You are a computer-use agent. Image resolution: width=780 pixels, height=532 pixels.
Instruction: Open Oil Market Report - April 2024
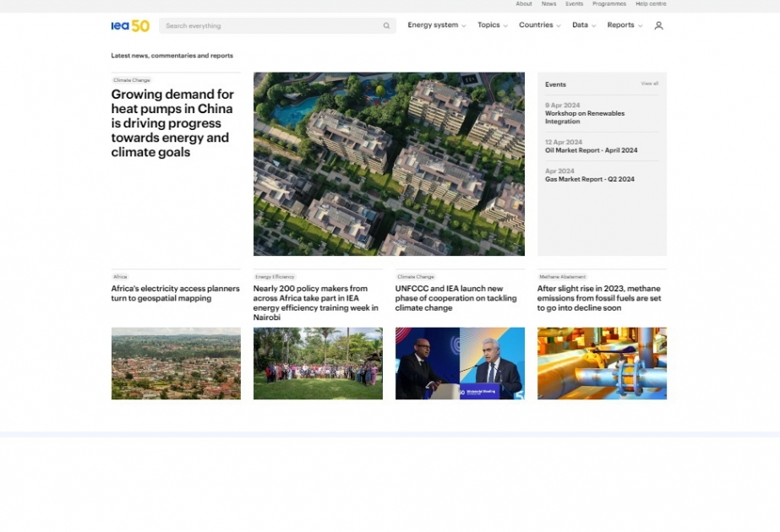591,150
